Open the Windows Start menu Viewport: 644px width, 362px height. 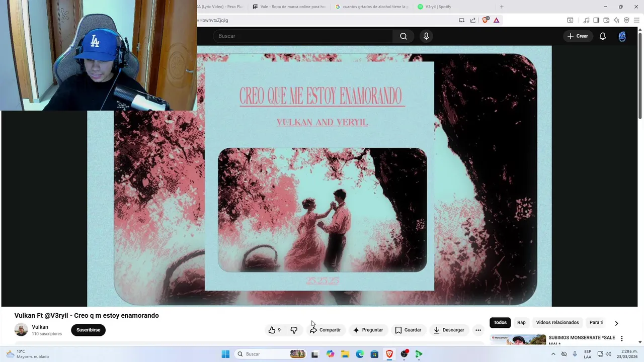pos(225,354)
